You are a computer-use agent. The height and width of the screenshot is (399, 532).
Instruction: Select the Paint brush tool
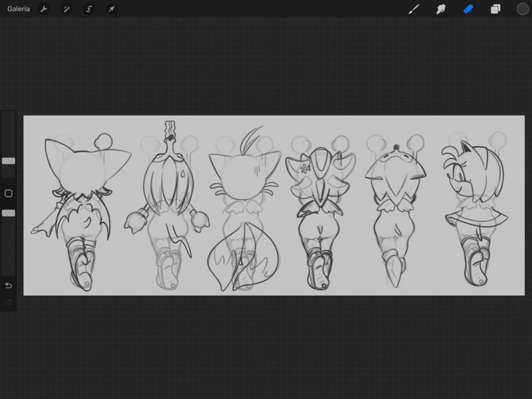(414, 9)
